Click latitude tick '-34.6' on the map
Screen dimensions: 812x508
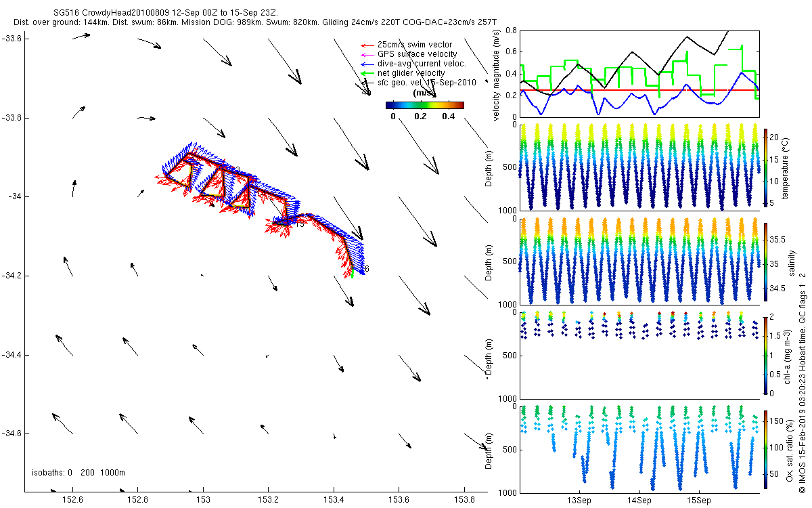(12, 433)
